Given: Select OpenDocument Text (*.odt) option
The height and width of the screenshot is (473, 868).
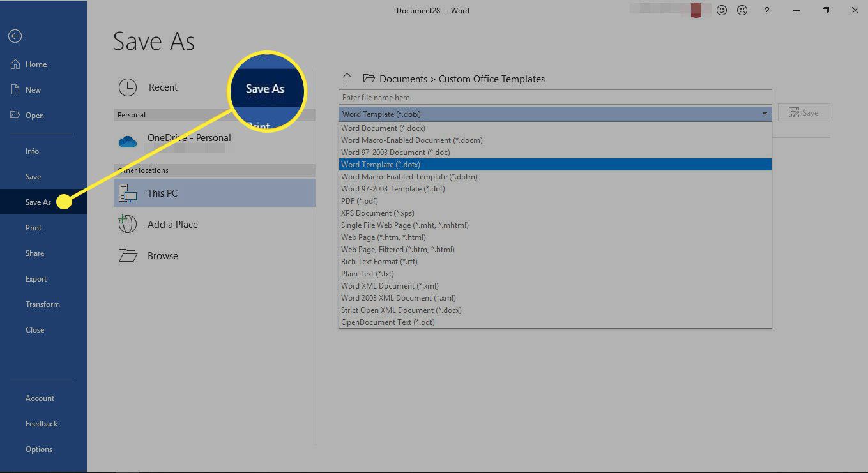Looking at the screenshot, I should pyautogui.click(x=555, y=322).
